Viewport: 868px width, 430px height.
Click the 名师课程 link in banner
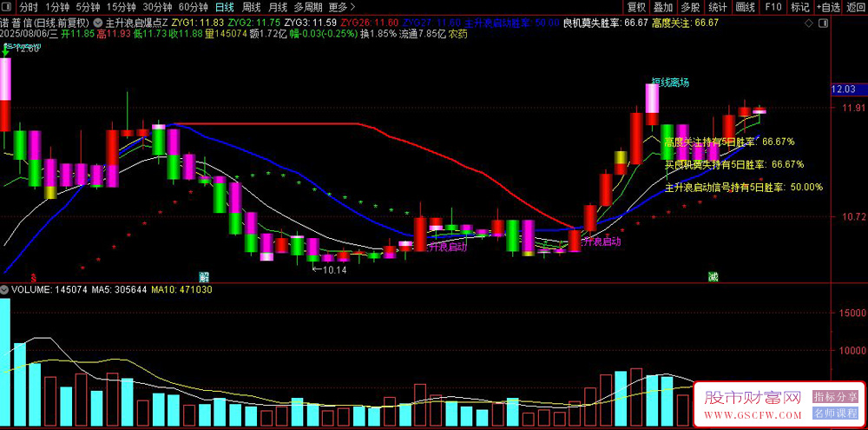[835, 413]
